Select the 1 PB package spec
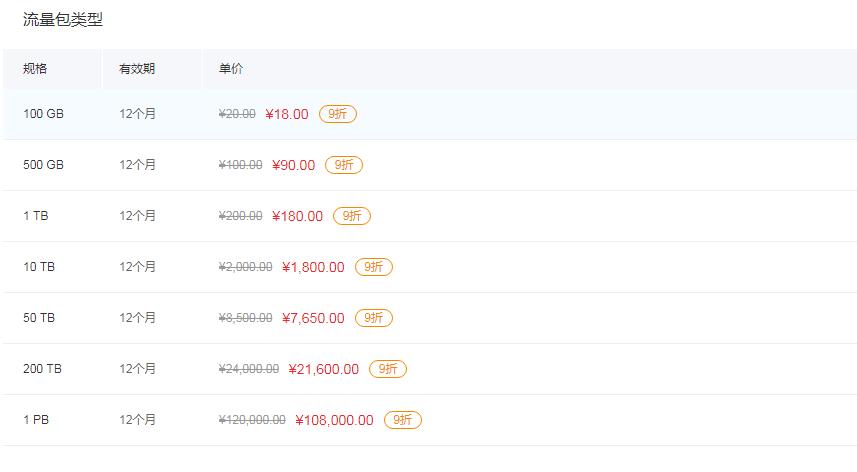This screenshot has height=472, width=857. coord(36,420)
